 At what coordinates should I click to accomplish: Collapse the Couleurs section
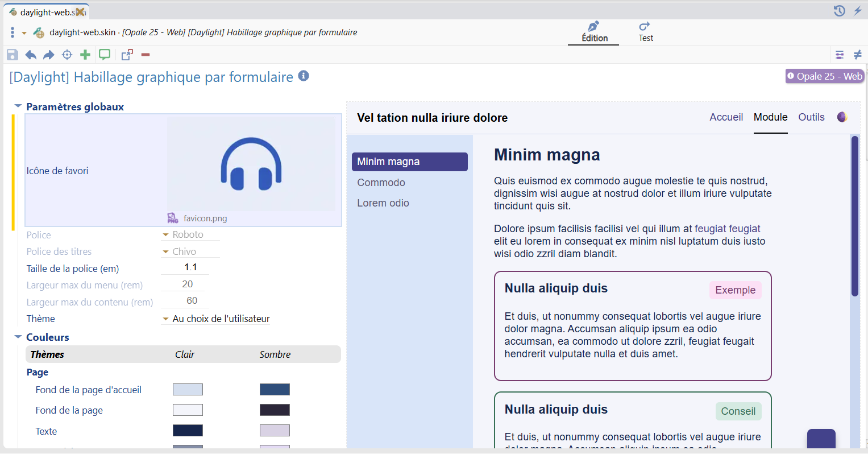(18, 337)
